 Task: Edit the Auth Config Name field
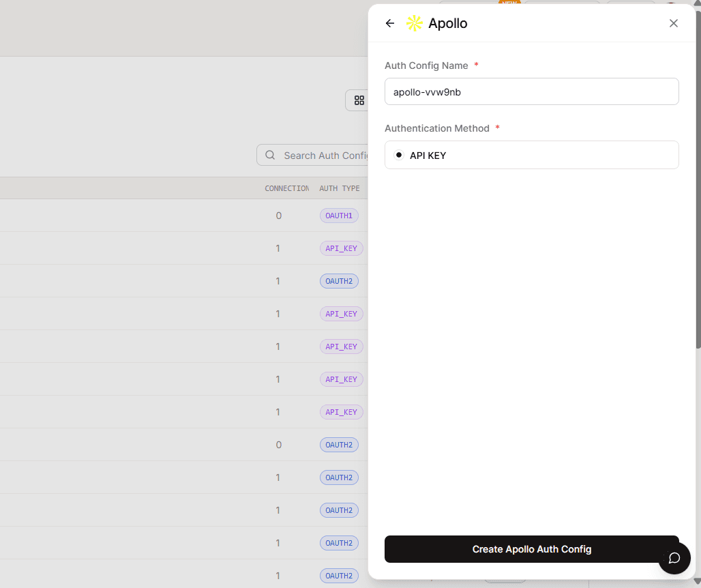(x=532, y=91)
